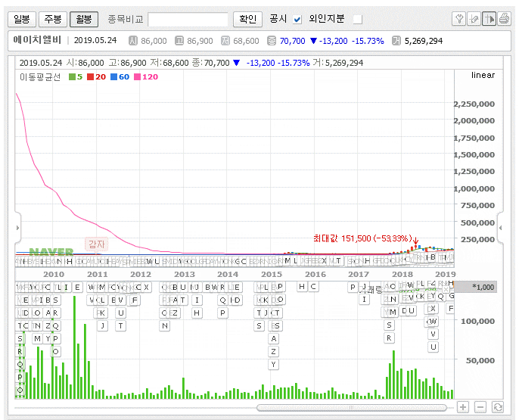Click the 이동평균선 legend label

click(40, 77)
